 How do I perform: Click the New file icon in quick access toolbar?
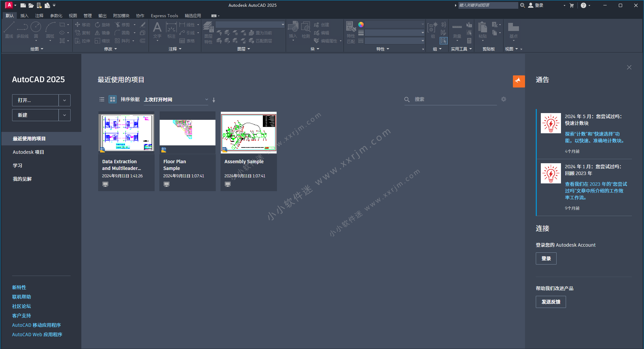(23, 5)
